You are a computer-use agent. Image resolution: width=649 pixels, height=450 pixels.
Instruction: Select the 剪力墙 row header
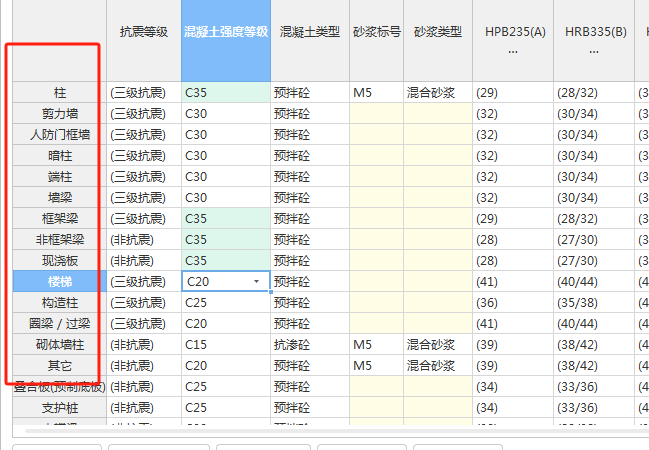[60, 113]
